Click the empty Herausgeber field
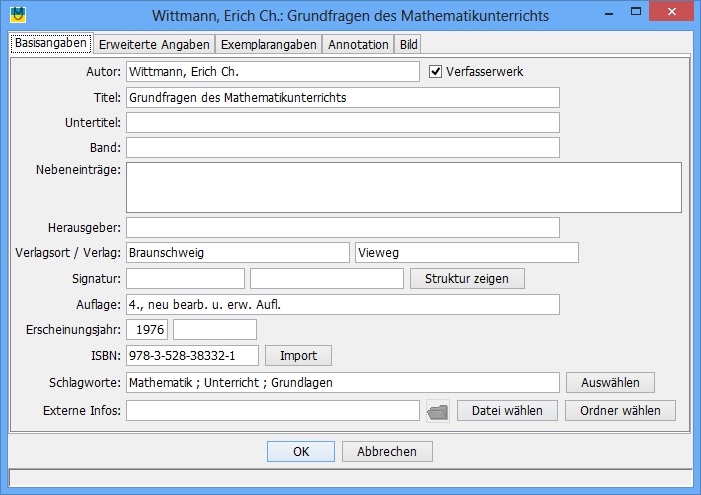 point(343,228)
